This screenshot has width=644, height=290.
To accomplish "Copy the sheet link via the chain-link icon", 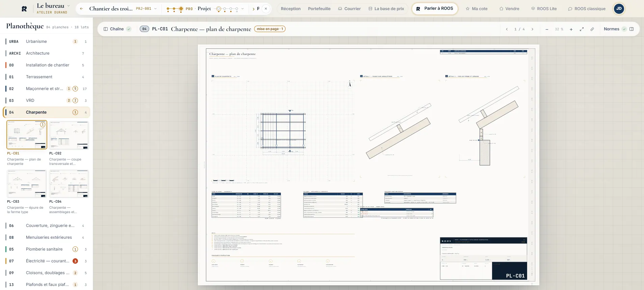I will click(x=592, y=29).
